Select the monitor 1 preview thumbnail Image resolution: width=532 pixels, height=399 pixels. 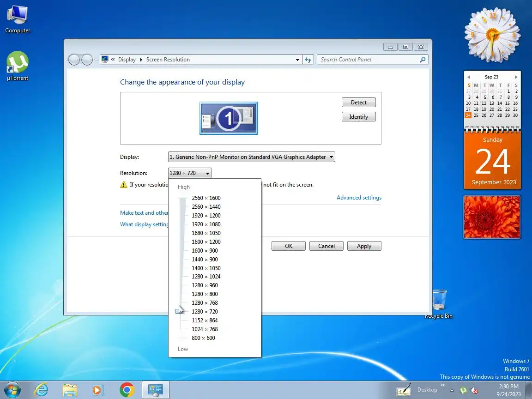pos(228,118)
